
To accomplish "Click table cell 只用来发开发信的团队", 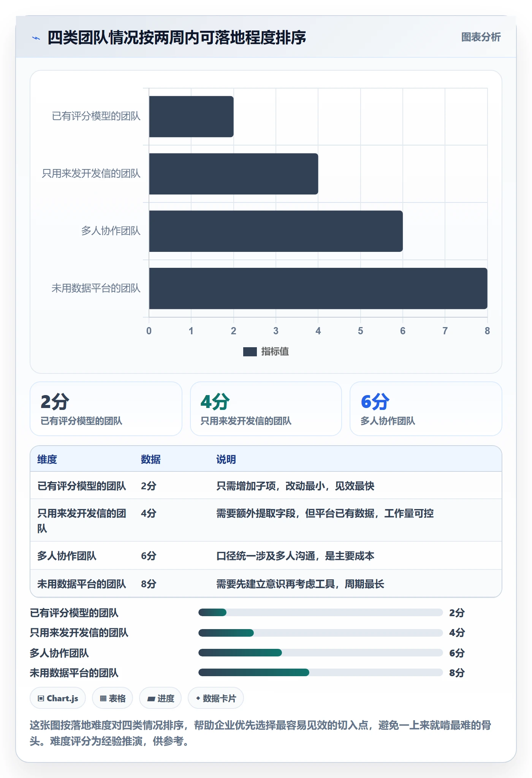I will pos(82,521).
